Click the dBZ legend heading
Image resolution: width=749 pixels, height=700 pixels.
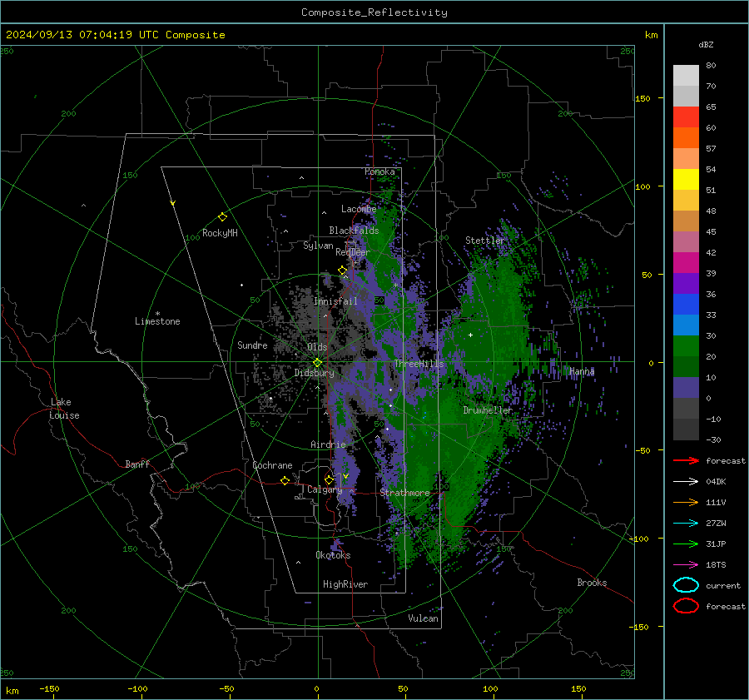(x=706, y=44)
